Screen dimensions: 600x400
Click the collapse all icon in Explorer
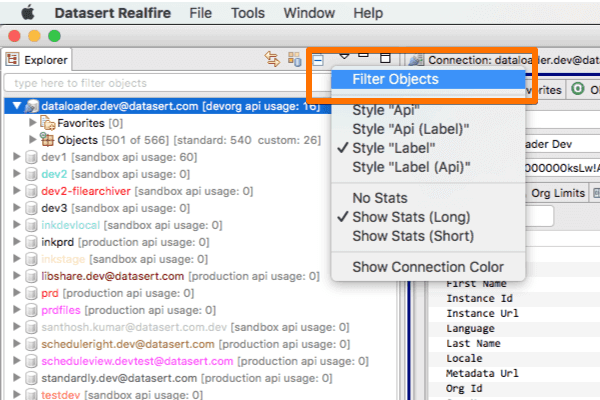coord(318,60)
